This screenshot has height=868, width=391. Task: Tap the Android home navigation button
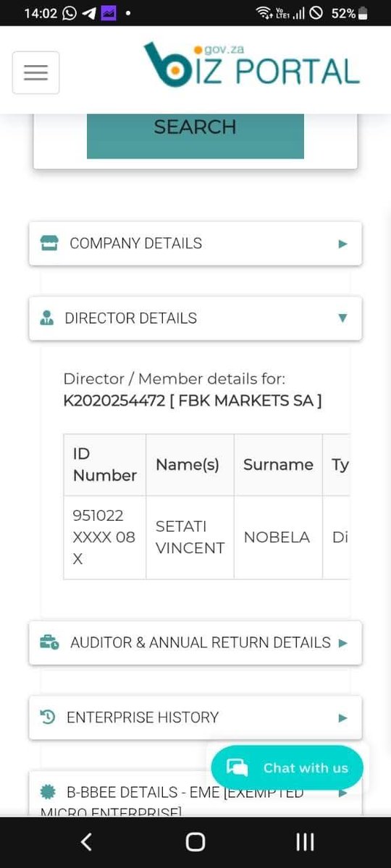195,842
